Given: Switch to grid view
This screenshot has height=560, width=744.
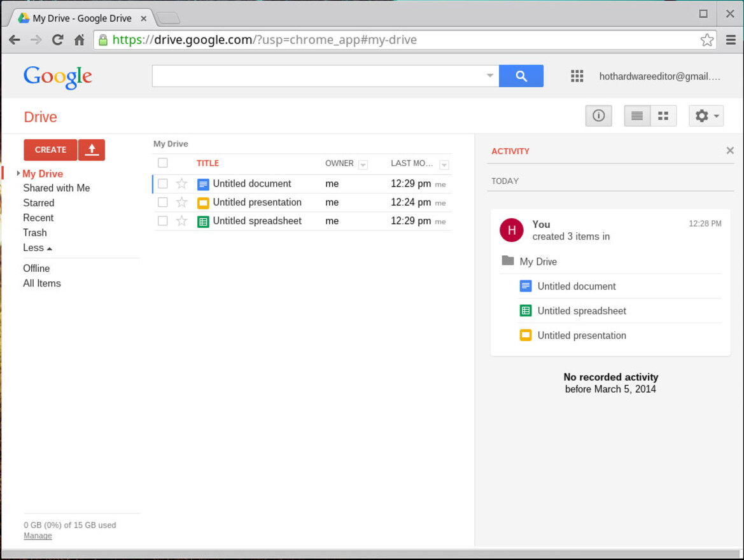Looking at the screenshot, I should click(663, 116).
